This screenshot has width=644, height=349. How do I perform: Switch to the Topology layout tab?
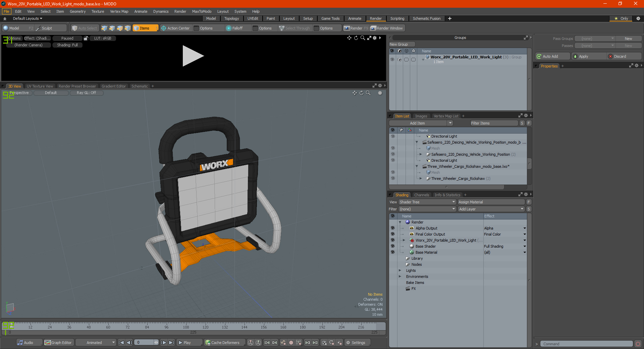tap(231, 18)
